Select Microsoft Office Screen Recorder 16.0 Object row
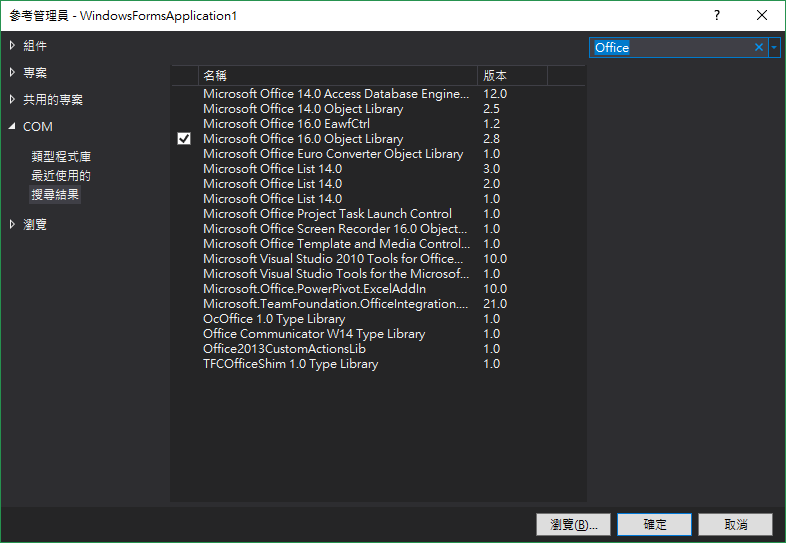This screenshot has width=786, height=543. [378, 229]
